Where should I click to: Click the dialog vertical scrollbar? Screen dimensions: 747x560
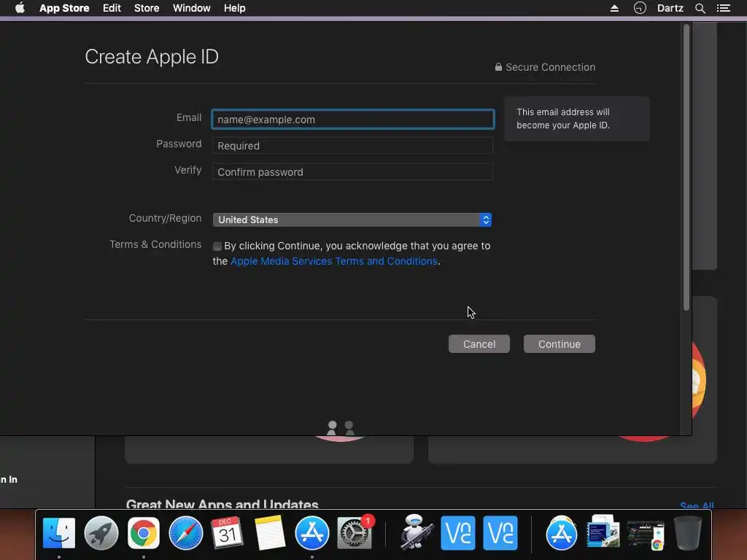[686, 167]
